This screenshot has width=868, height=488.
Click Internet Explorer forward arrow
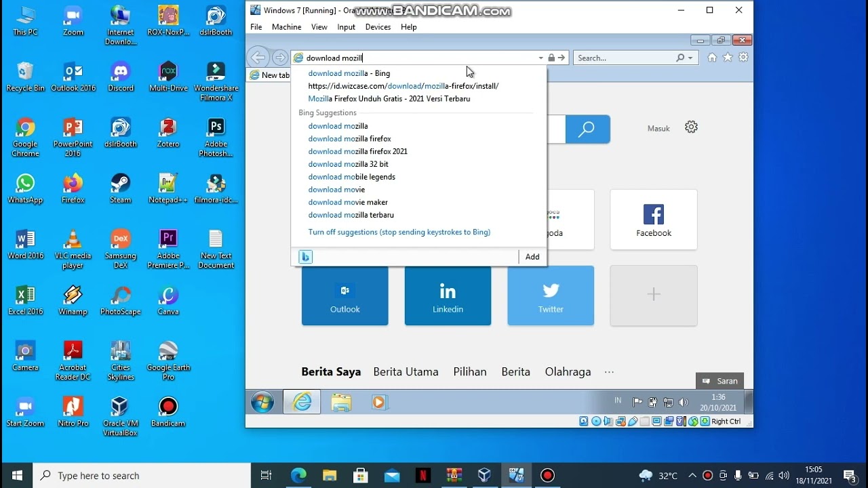click(x=279, y=58)
